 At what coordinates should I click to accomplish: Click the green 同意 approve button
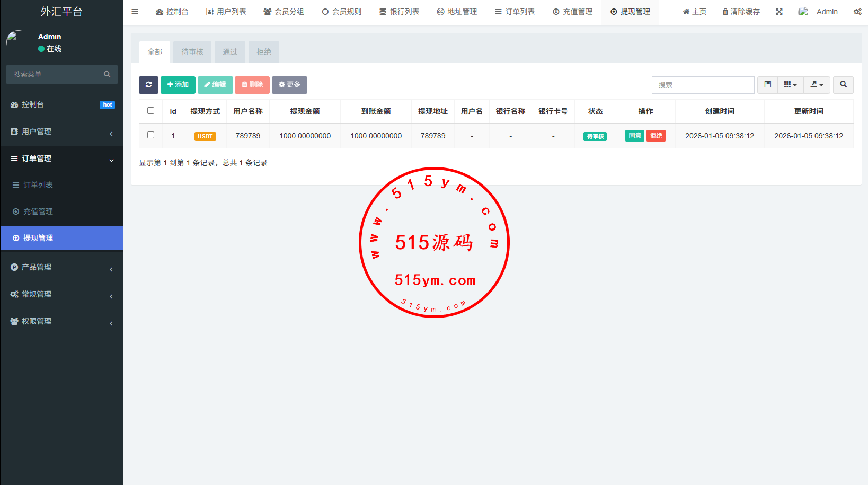[x=635, y=136]
